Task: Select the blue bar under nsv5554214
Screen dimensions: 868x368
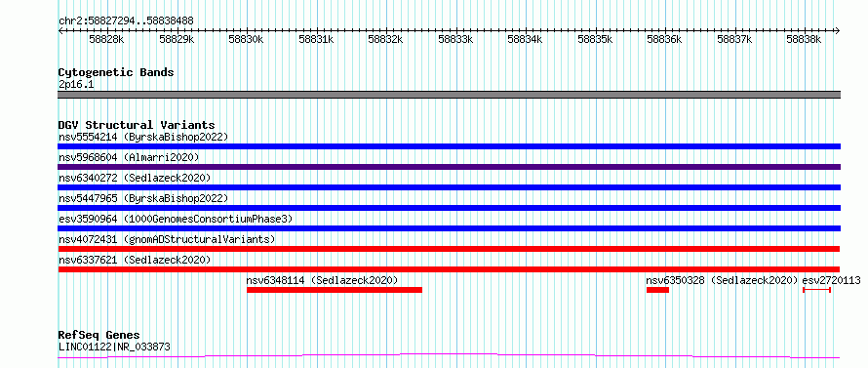Action: 449,146
